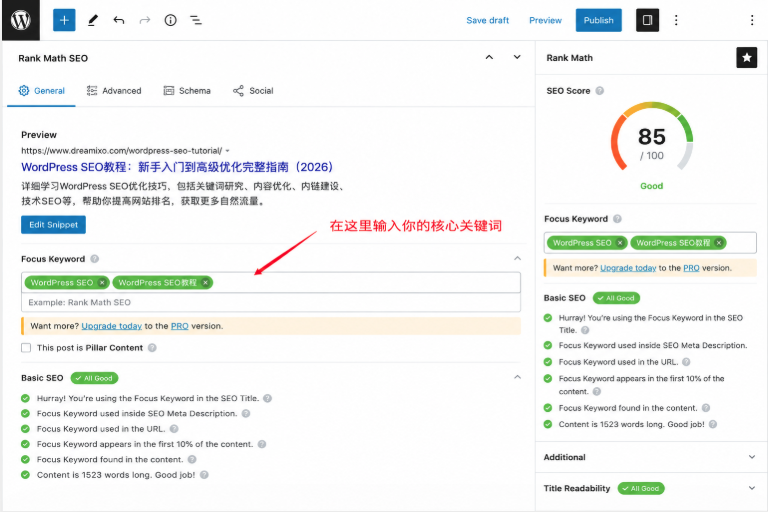Click Save draft
Screen dimensions: 768x512
pos(487,20)
